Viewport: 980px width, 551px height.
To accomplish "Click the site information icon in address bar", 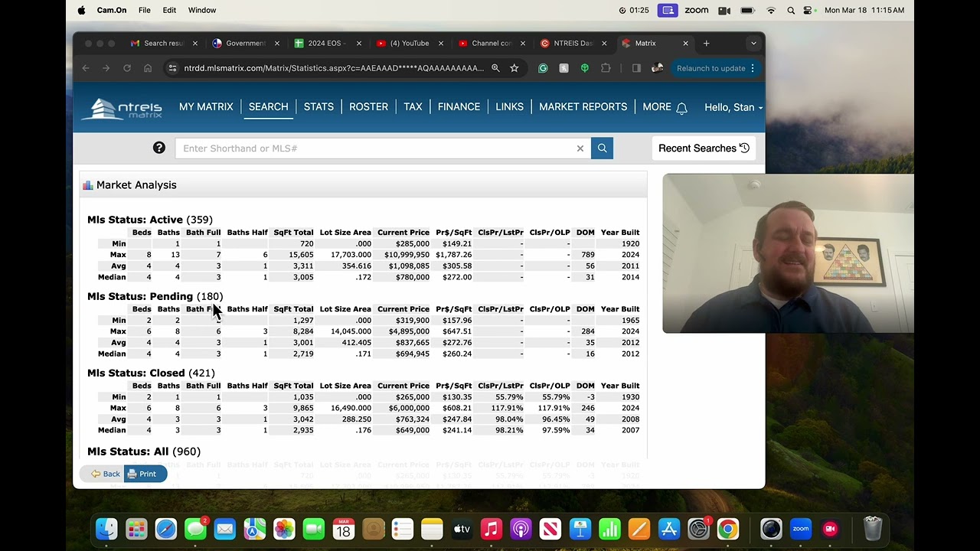I will 173,68.
